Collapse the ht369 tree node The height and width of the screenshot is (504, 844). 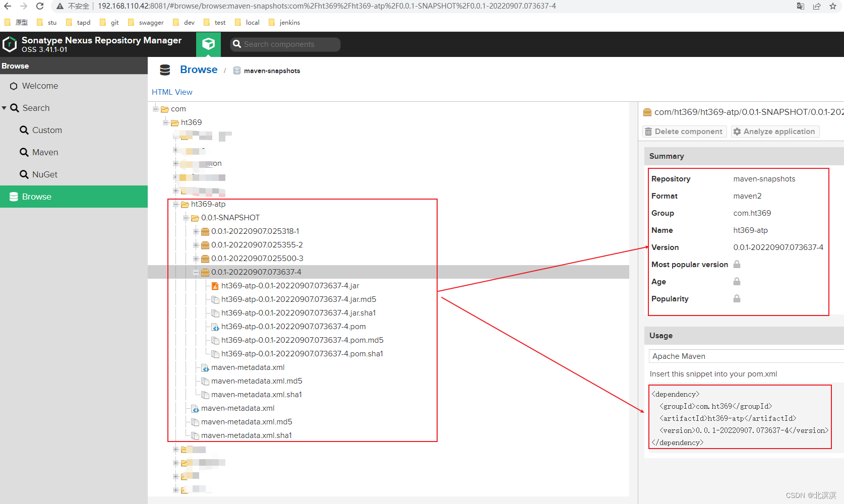[x=166, y=122]
